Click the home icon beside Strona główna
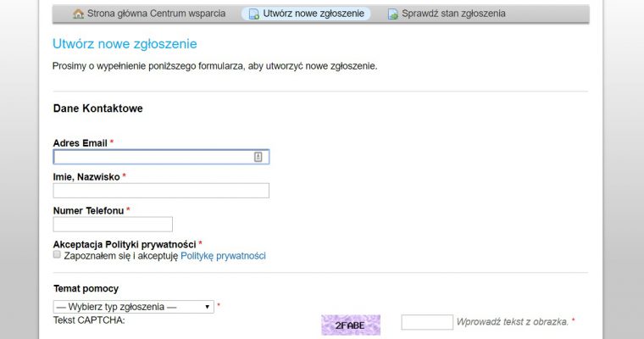The image size is (644, 339). click(x=78, y=14)
